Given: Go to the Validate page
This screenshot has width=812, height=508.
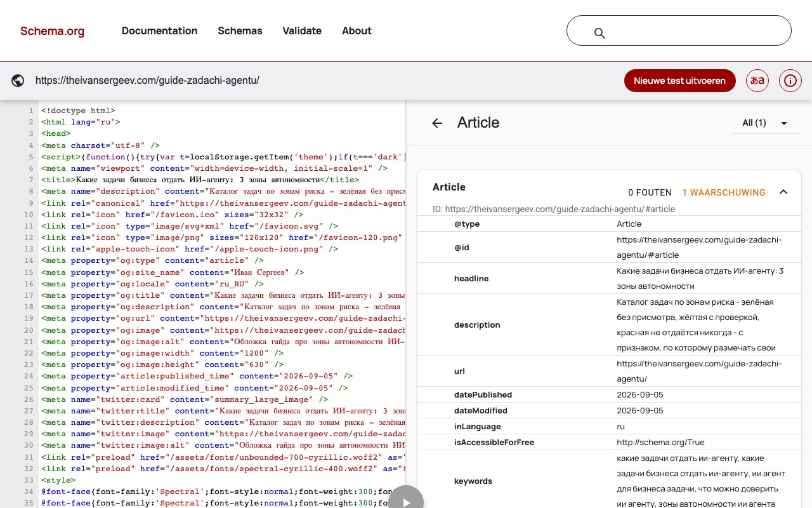Looking at the screenshot, I should tap(302, 30).
